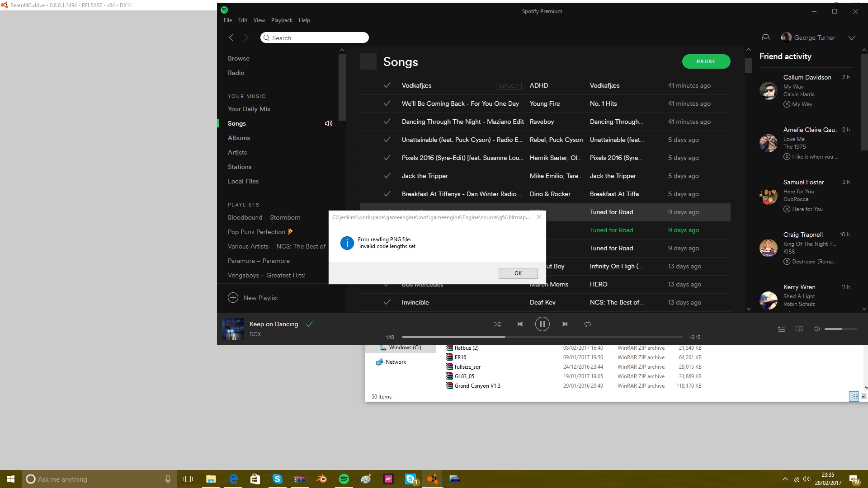Open the Pop Punk Perfection playlist
The height and width of the screenshot is (488, 868).
coord(260,232)
